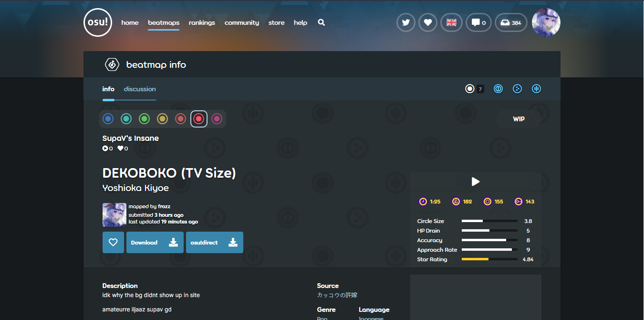Play the beatmap audio preview

pyautogui.click(x=475, y=181)
